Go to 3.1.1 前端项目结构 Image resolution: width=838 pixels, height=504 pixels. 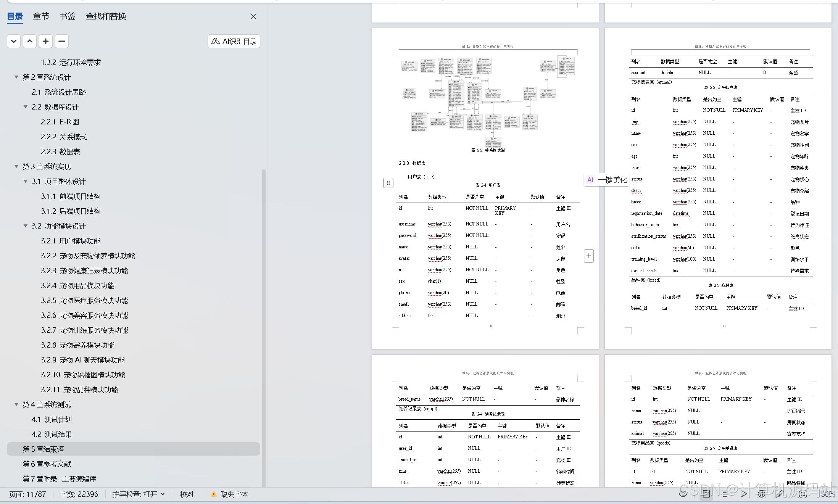[71, 196]
